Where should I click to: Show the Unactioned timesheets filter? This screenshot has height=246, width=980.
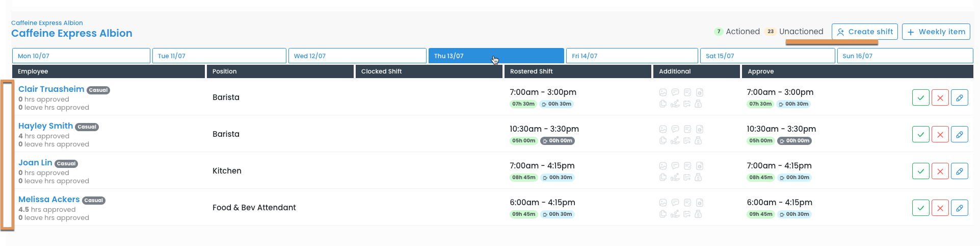(801, 32)
